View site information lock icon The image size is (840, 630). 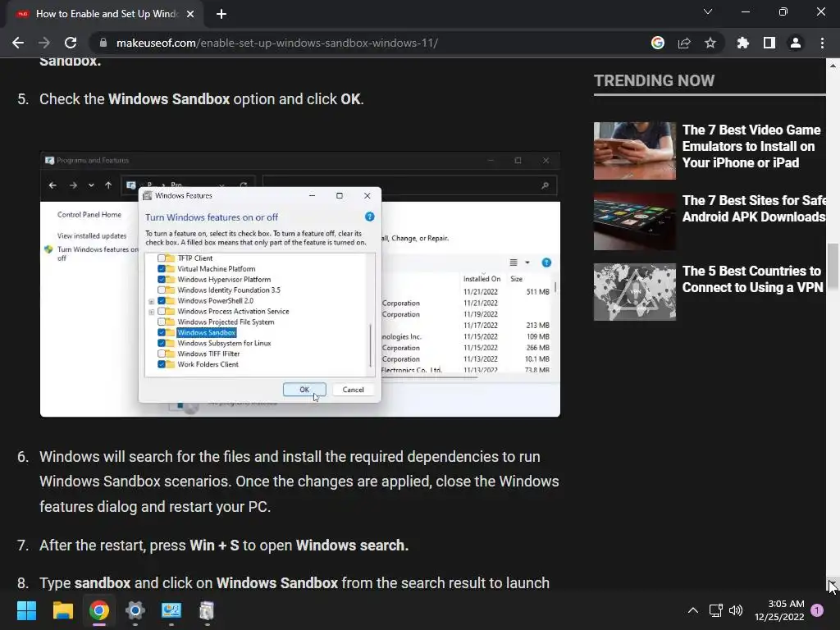click(x=103, y=43)
